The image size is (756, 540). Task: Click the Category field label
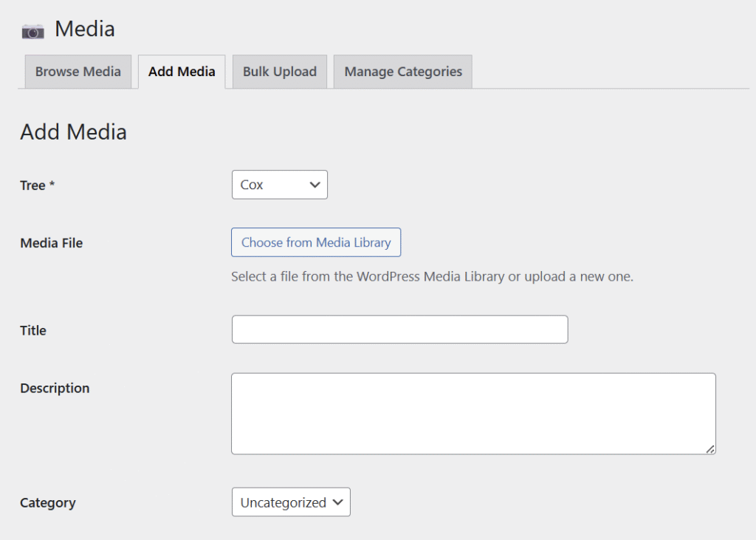pos(48,502)
